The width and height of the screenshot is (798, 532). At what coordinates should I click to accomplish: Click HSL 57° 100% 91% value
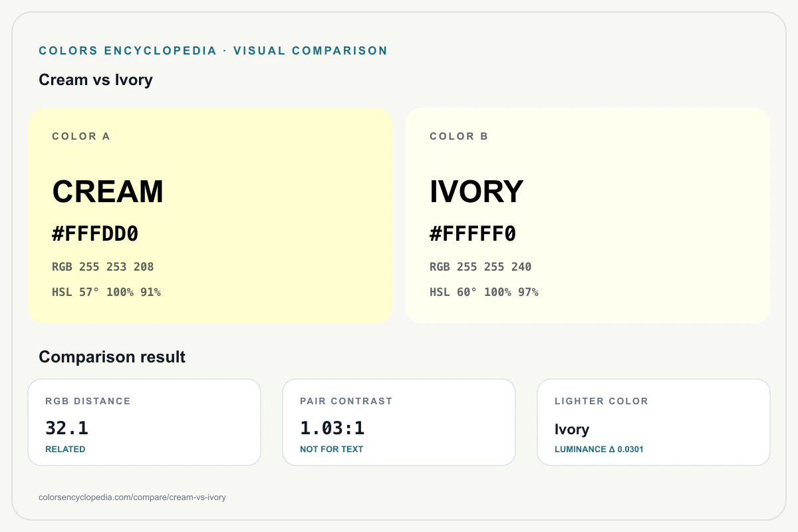(x=106, y=292)
